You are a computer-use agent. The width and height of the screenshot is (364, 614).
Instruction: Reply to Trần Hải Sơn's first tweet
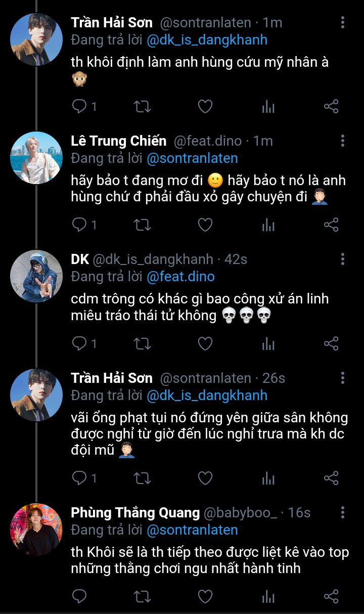80,106
